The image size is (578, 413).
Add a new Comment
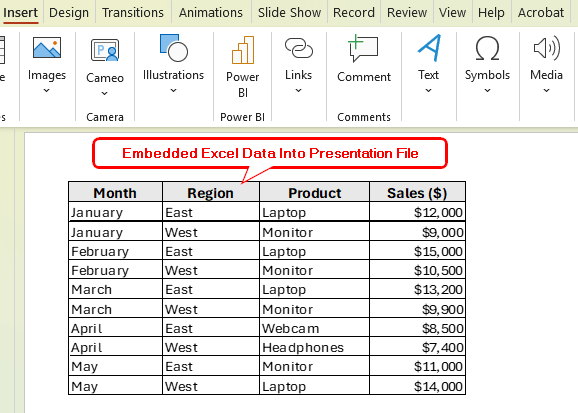[363, 48]
